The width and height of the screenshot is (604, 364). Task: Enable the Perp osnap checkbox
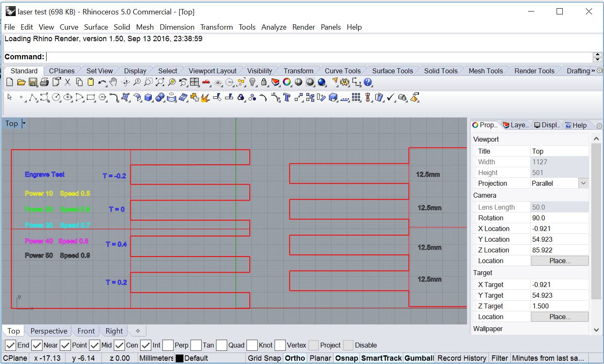point(168,345)
